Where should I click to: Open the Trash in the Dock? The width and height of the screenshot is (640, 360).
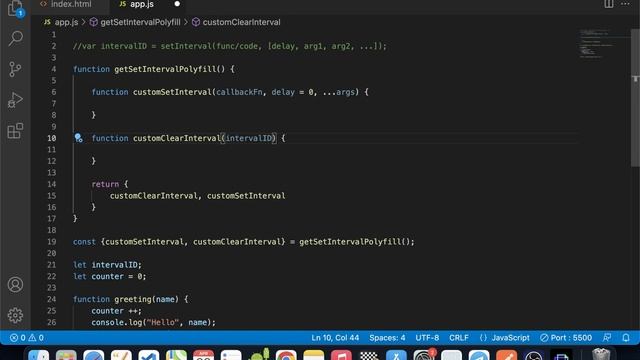pos(601,355)
